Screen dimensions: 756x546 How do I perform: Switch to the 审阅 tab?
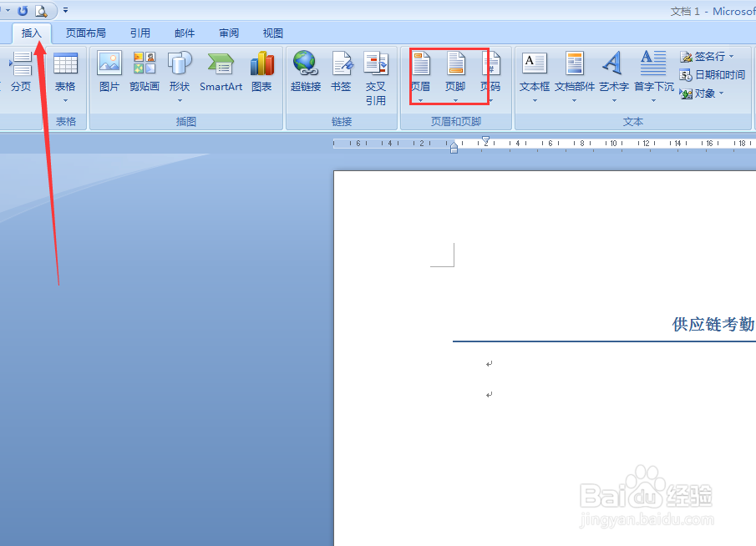click(x=229, y=33)
